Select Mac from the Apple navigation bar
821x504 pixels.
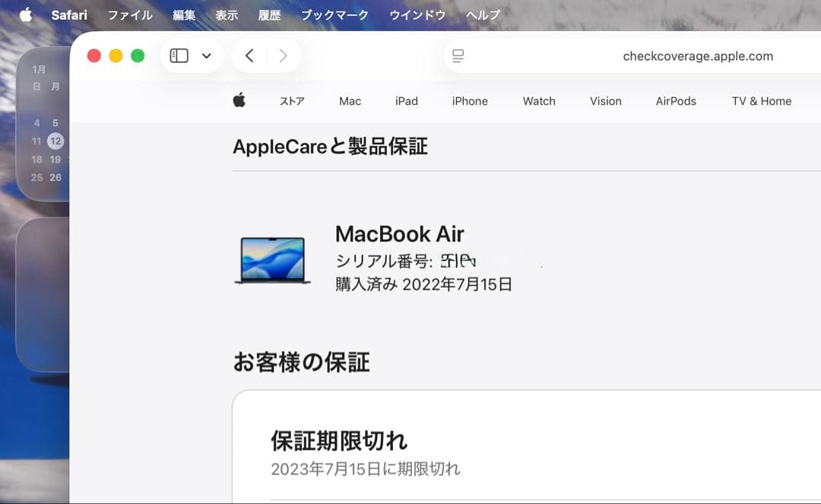point(349,100)
